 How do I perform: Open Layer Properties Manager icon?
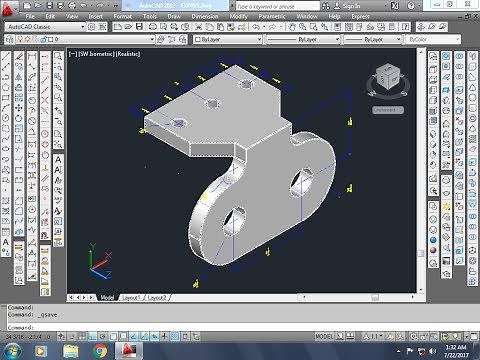10,39
